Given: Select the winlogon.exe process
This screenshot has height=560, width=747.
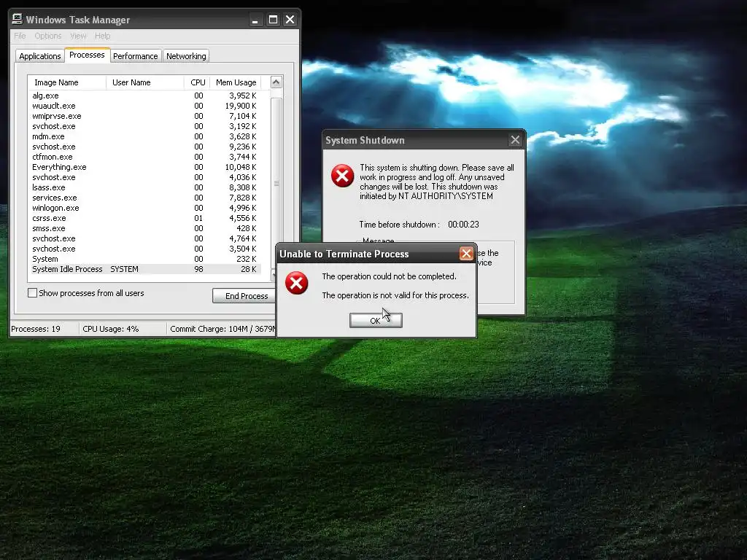Looking at the screenshot, I should tap(144, 208).
